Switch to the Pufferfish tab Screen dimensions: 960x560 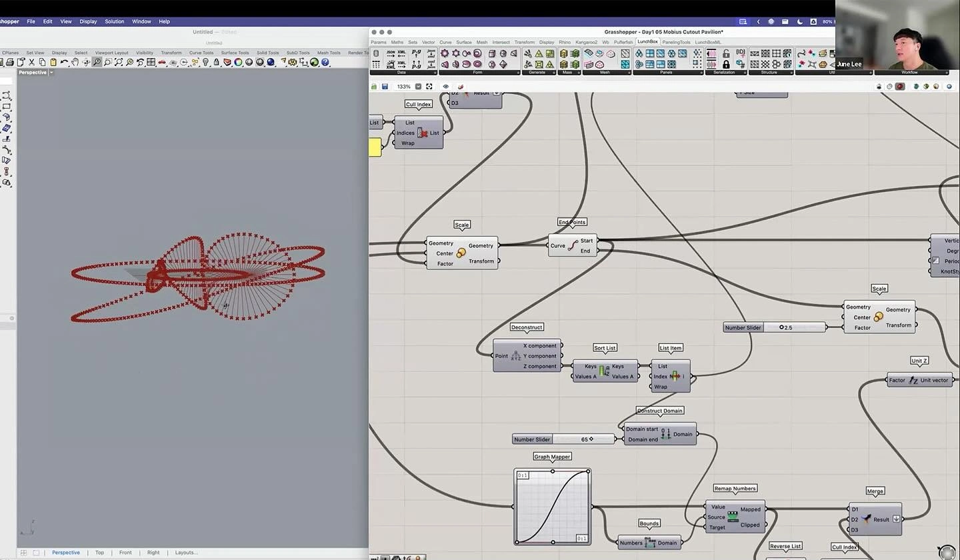[623, 42]
